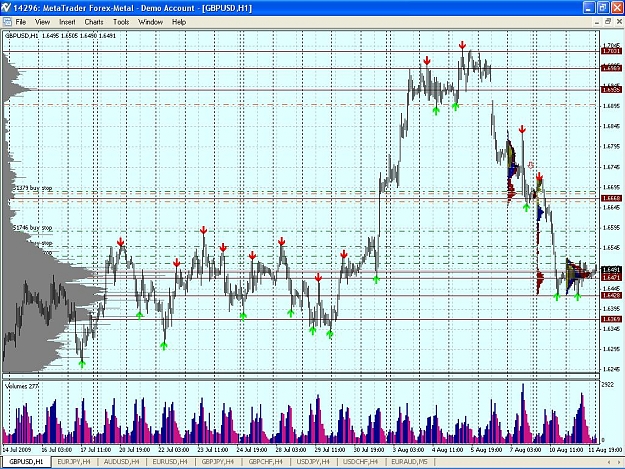Screen dimensions: 625x469
Task: Click the '5 Aug 19:00' time label
Action: point(486,449)
